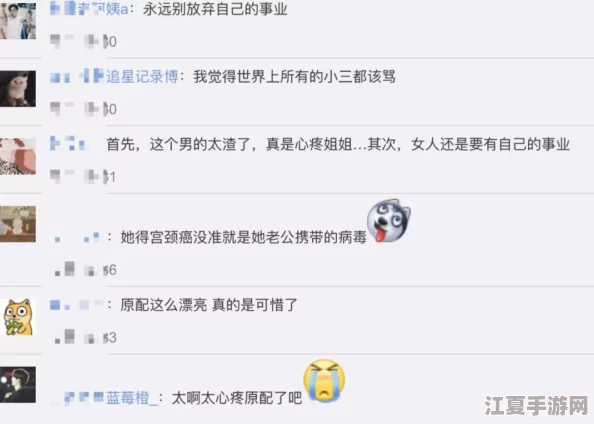Open the dark avatar beside 蓝莓橙_
Image resolution: width=594 pixels, height=424 pixels.
pyautogui.click(x=18, y=385)
